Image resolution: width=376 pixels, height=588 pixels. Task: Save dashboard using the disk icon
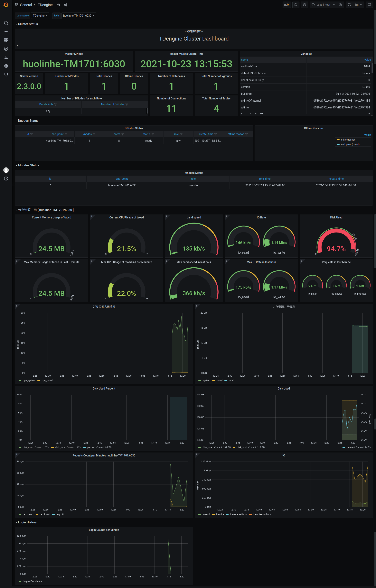pos(296,5)
